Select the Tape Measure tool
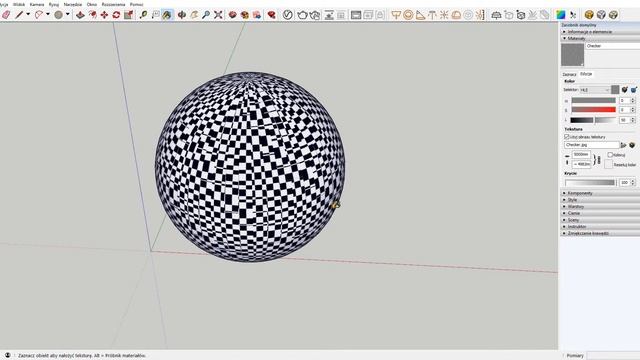Screen dimensions: 640x360 click(143, 15)
